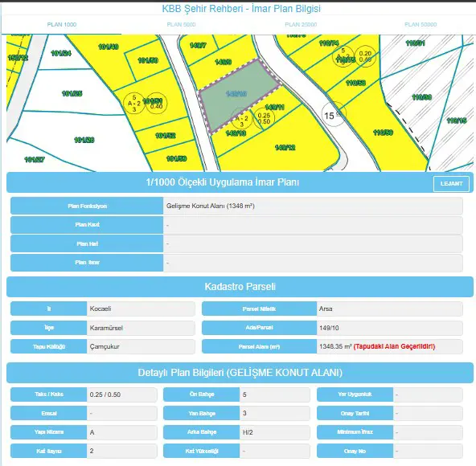Click the red 'Tapudaki Alan Geçerlidir!' notice
The width and height of the screenshot is (476, 466).
tap(394, 346)
